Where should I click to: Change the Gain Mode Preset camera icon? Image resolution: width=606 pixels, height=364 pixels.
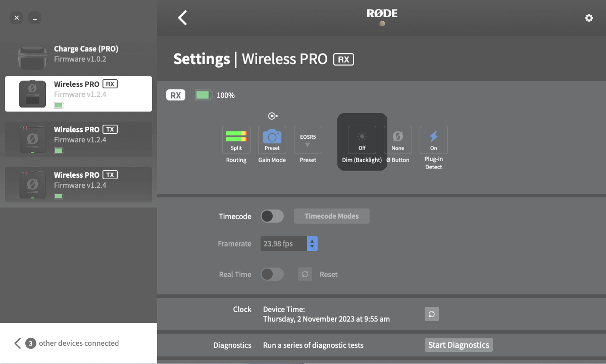[272, 140]
